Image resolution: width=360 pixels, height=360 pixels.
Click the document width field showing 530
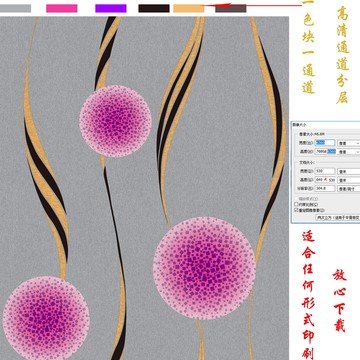(x=325, y=171)
